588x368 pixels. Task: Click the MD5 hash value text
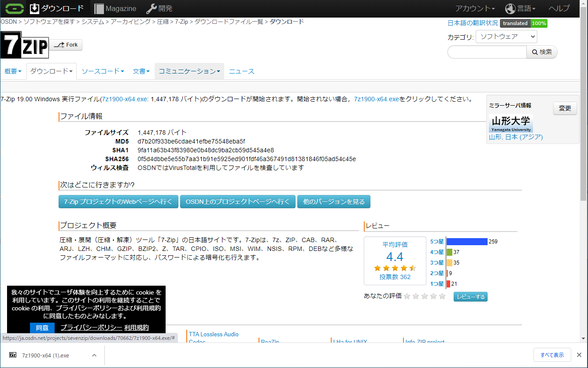click(x=191, y=141)
